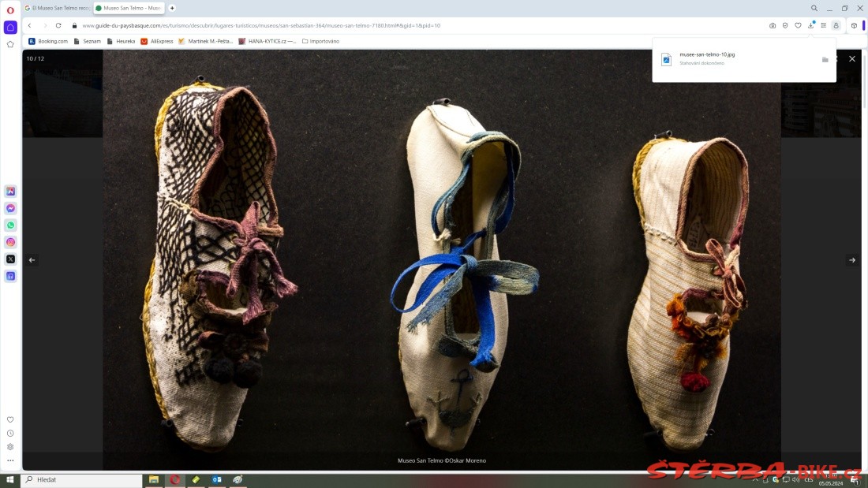Image resolution: width=868 pixels, height=488 pixels.
Task: Open sidebar heart pinboards icon
Action: click(x=10, y=420)
